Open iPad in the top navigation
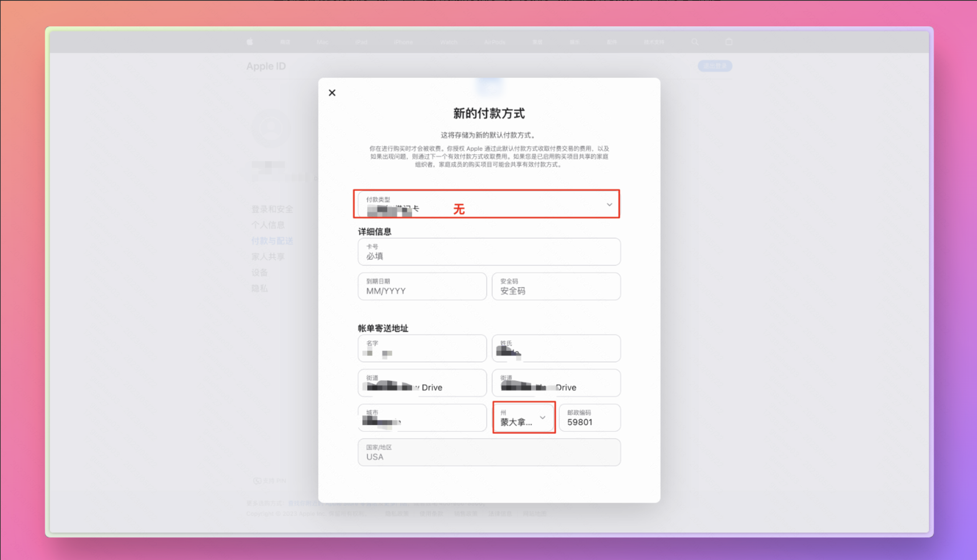Viewport: 977px width, 560px height. click(361, 42)
